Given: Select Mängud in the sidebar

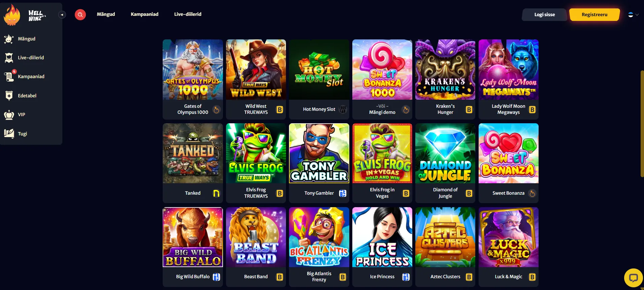Looking at the screenshot, I should click(27, 39).
